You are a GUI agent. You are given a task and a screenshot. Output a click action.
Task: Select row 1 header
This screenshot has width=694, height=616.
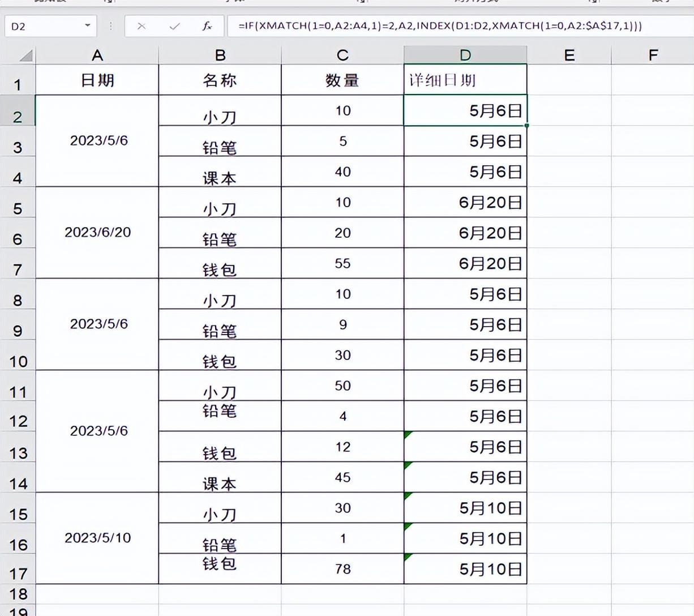(18, 80)
